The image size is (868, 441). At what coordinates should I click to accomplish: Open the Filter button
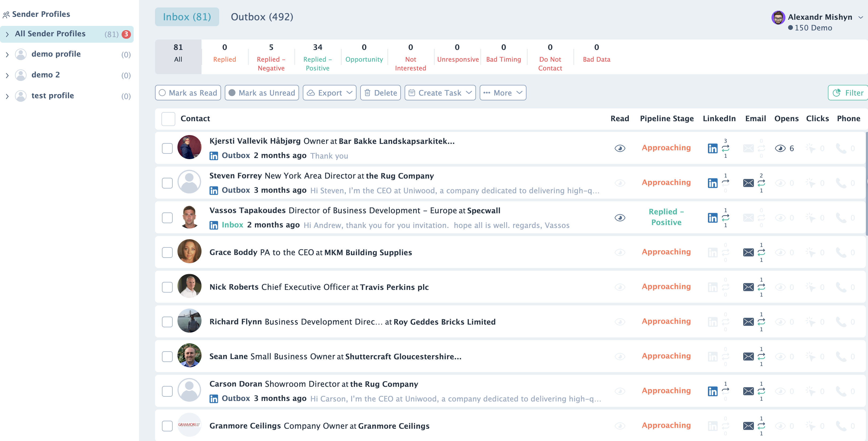tap(848, 93)
